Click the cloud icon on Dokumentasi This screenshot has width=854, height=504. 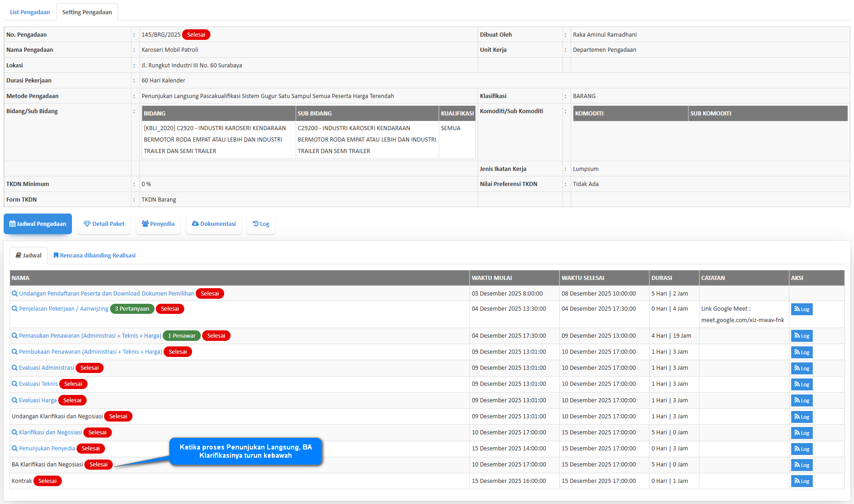point(195,224)
